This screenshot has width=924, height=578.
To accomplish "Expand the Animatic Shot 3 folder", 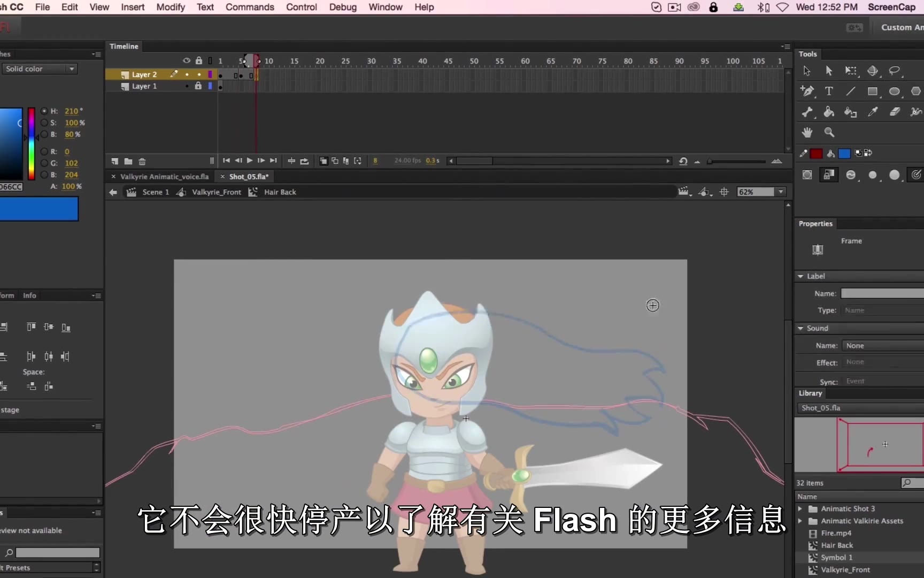I will [800, 509].
